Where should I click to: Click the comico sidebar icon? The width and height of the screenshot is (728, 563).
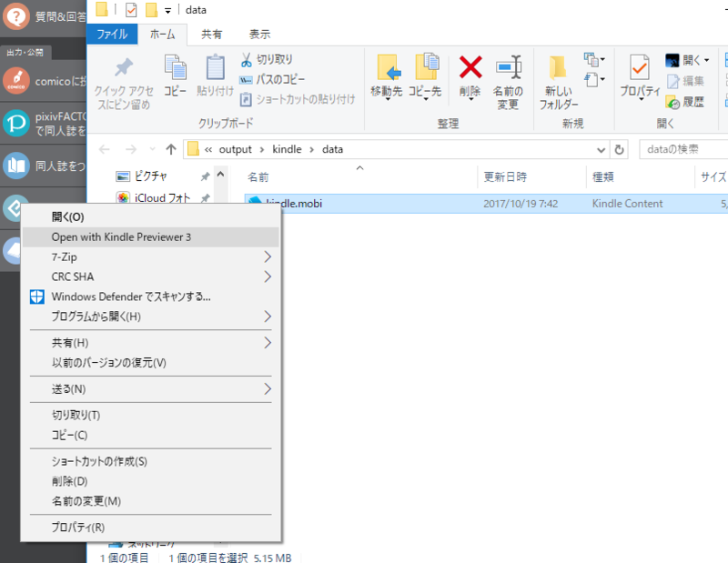click(16, 81)
